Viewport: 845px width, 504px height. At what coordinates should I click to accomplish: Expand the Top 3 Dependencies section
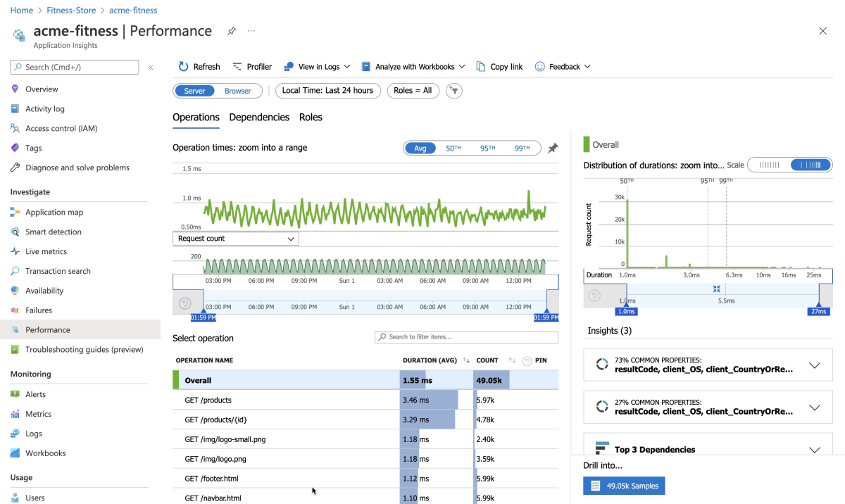[x=815, y=450]
